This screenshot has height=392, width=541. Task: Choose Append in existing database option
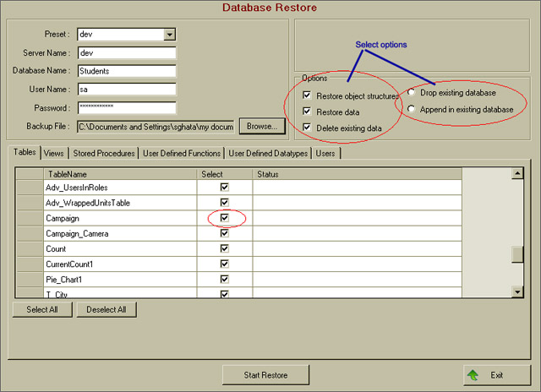pyautogui.click(x=412, y=109)
